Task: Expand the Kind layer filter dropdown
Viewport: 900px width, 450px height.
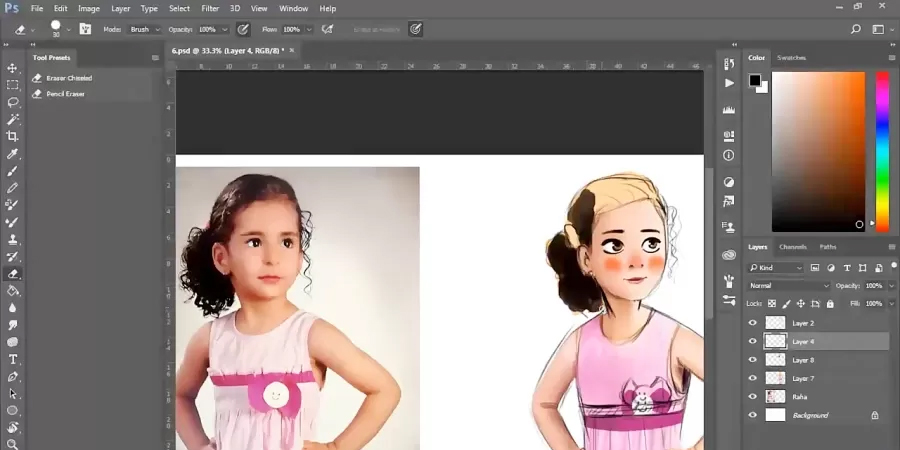Action: coord(780,268)
